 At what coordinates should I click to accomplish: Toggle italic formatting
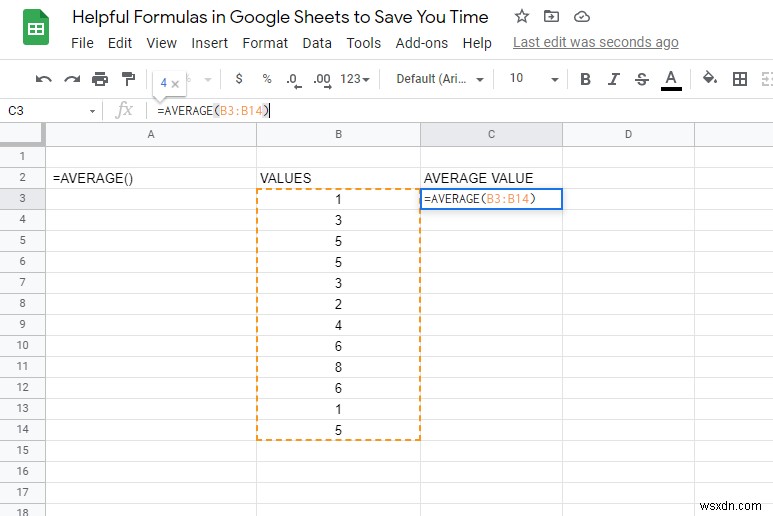point(614,79)
